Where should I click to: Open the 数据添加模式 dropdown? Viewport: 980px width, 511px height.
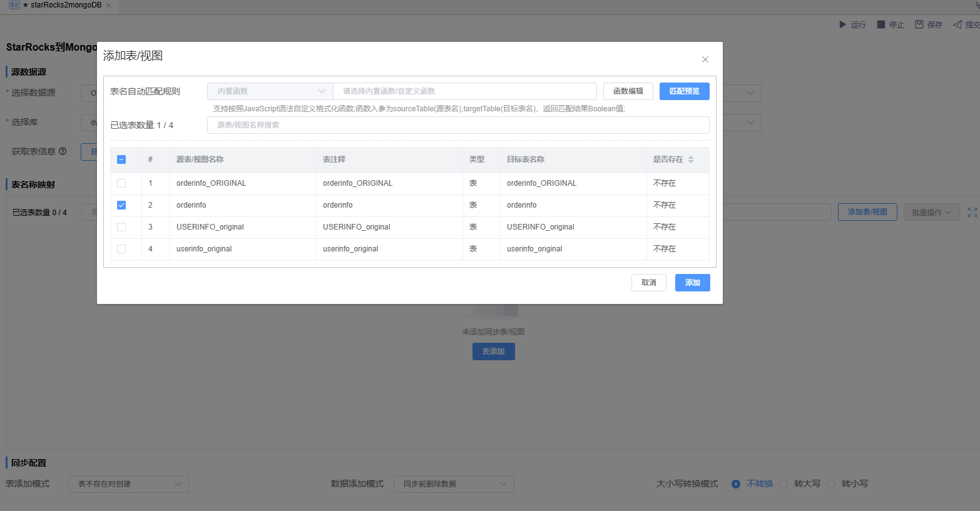(x=454, y=484)
